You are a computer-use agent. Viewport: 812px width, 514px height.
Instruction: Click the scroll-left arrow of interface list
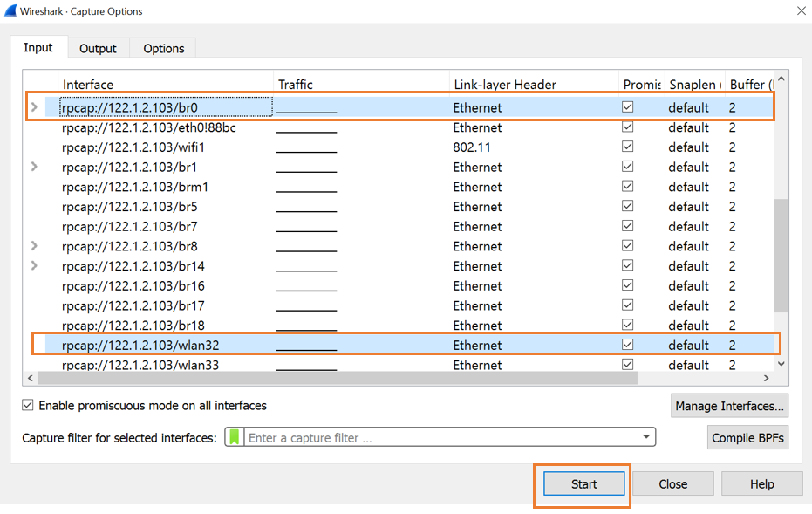click(30, 378)
